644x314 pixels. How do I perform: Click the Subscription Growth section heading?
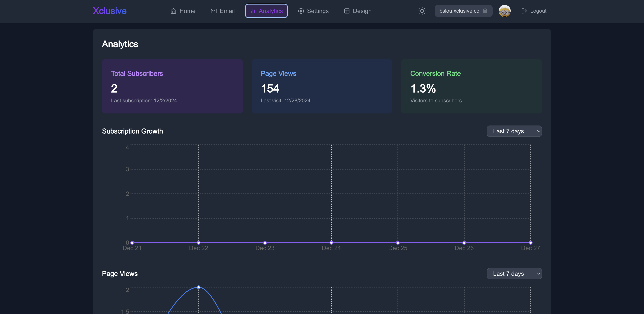click(133, 131)
